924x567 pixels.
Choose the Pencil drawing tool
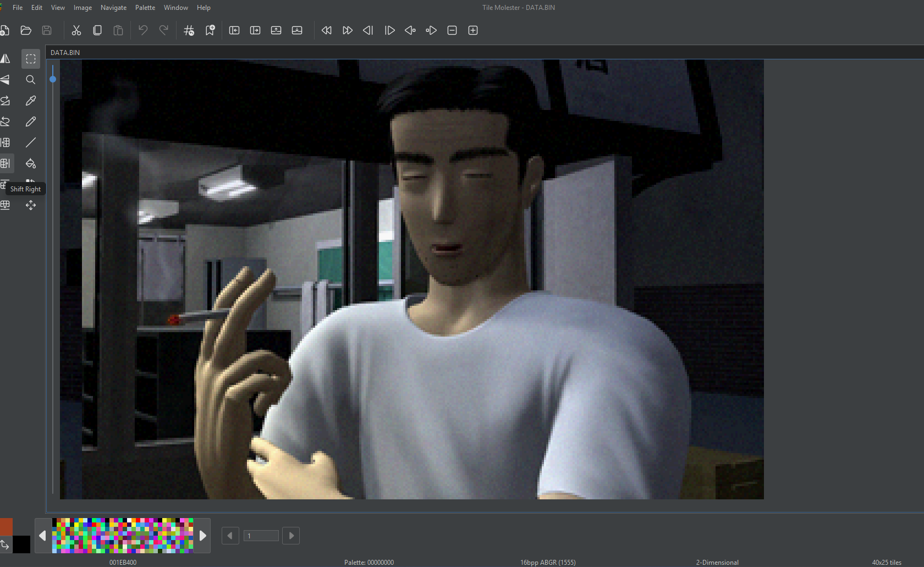tap(31, 122)
